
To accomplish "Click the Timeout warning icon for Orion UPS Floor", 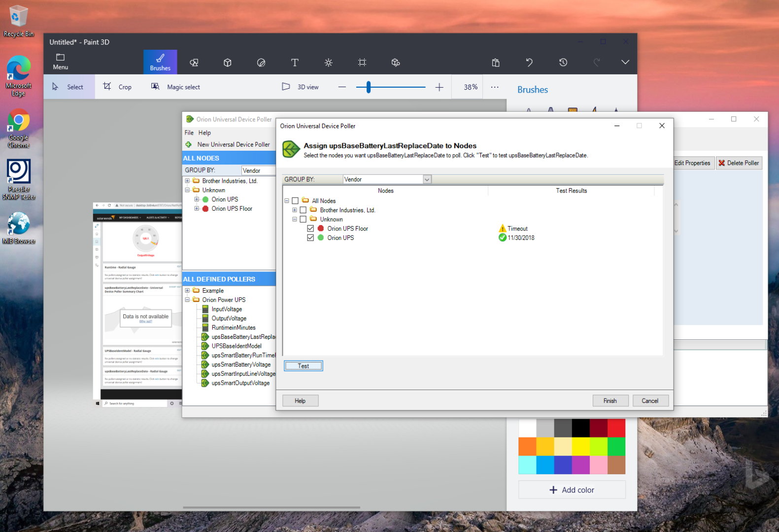I will pos(503,229).
